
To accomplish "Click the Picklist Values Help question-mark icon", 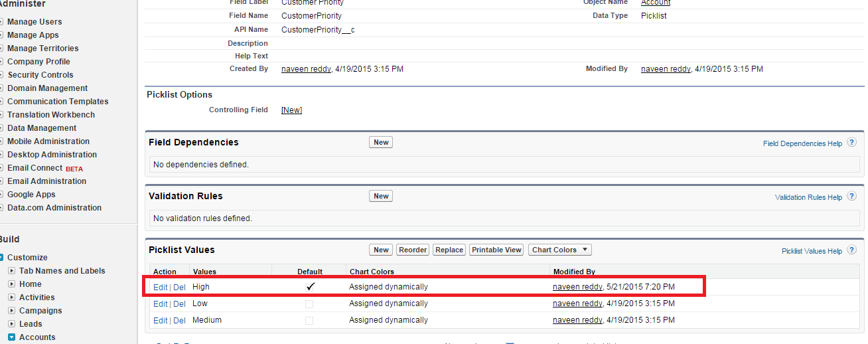I will [852, 251].
